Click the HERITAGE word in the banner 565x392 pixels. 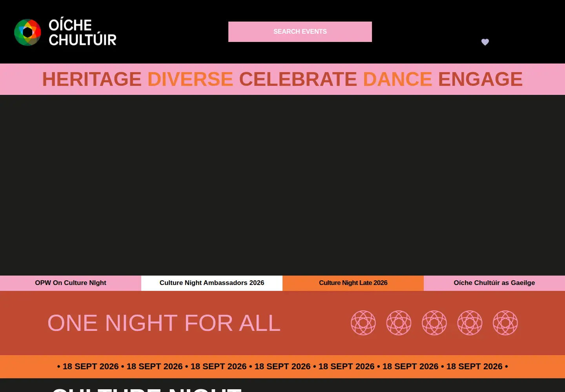pyautogui.click(x=92, y=79)
